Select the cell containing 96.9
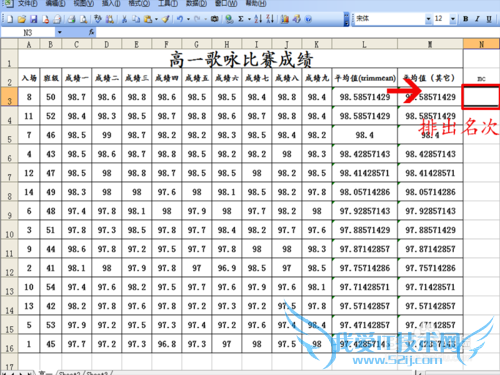Screen dimensions: 500x375 coord(227,268)
